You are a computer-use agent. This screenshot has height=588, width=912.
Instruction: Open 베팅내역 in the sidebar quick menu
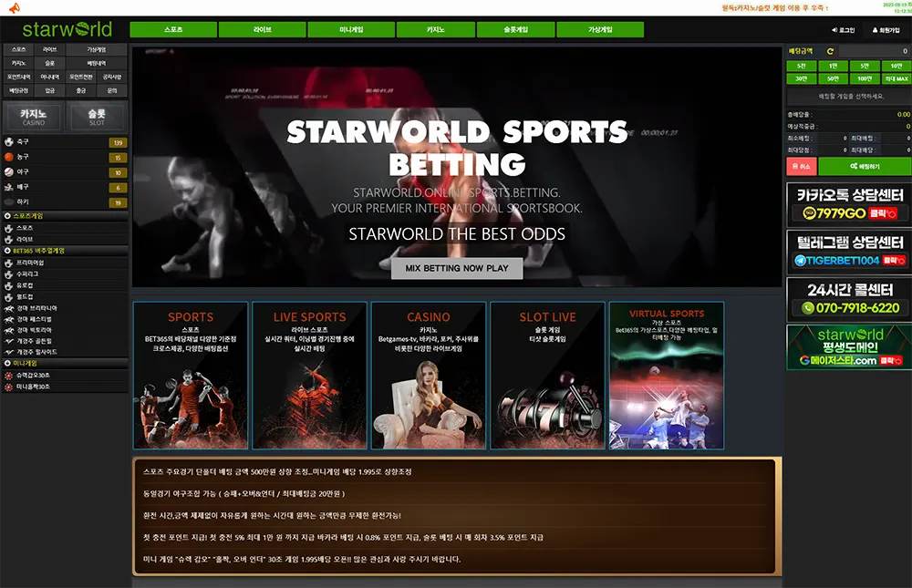(97, 64)
